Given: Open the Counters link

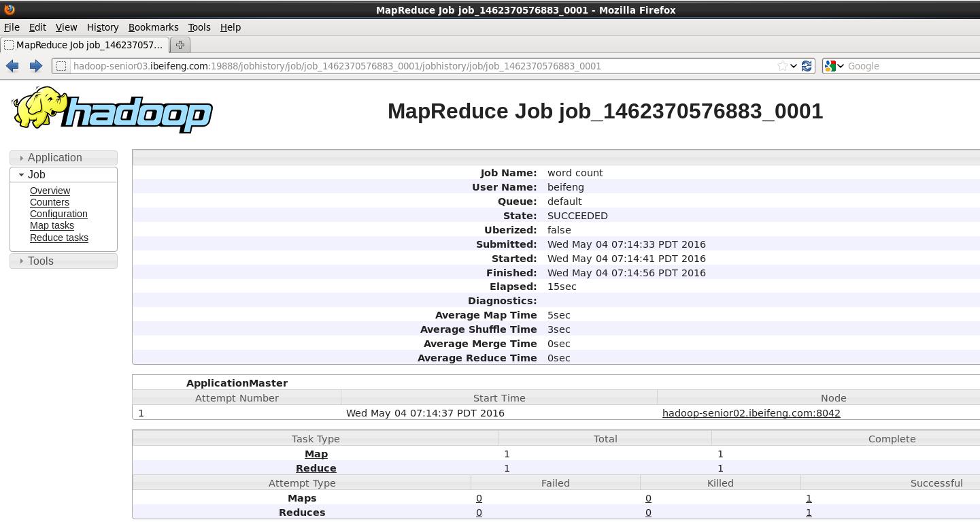Looking at the screenshot, I should [x=50, y=202].
